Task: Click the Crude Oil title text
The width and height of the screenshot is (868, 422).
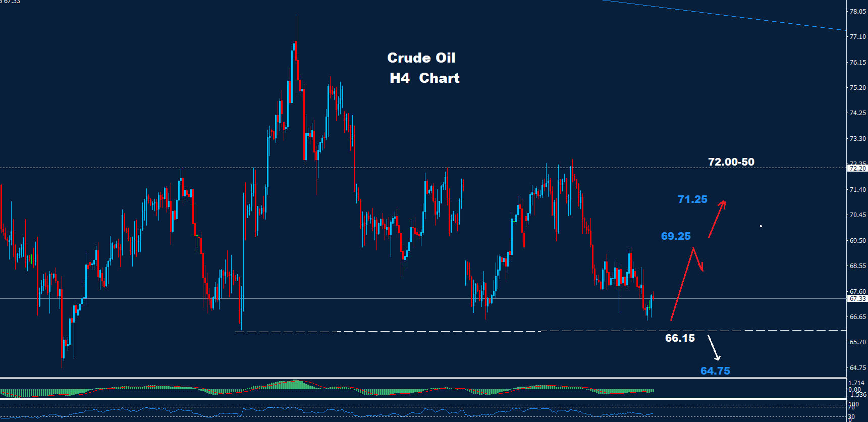Action: (421, 58)
